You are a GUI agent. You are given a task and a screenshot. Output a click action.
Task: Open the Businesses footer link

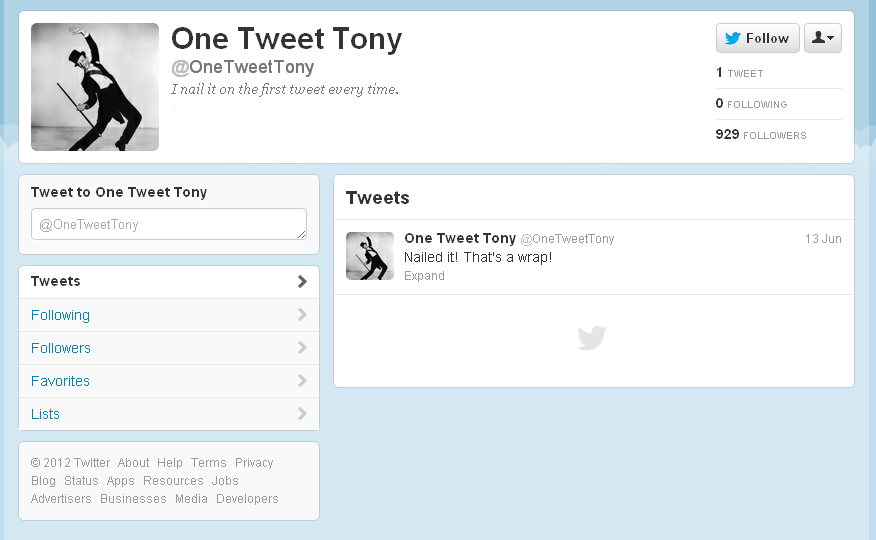pos(133,499)
